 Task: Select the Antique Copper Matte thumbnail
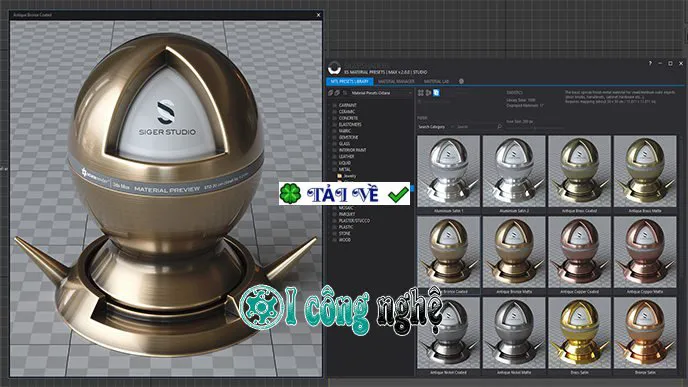click(x=645, y=252)
